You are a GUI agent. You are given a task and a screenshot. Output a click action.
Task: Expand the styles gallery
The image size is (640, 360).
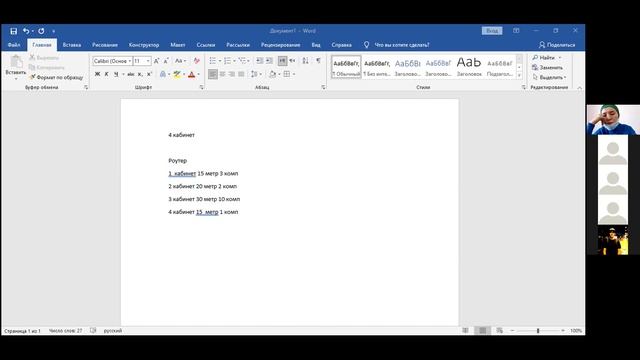click(x=519, y=76)
